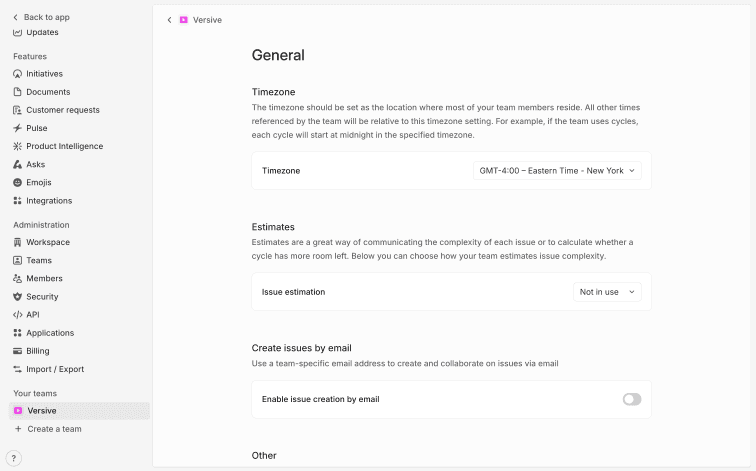756x471 pixels.
Task: Click the Emojis smiley icon
Action: click(17, 182)
